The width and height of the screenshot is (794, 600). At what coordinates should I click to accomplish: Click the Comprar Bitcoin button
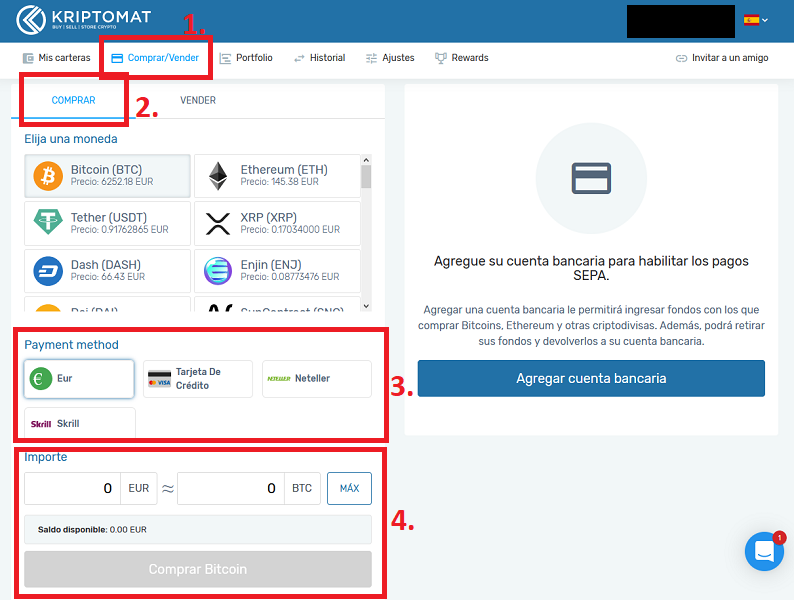(x=198, y=569)
